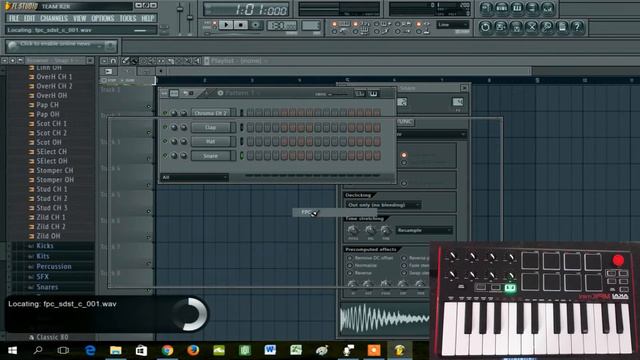Click the transport Play button
Image resolution: width=640 pixels, height=360 pixels.
point(225,25)
